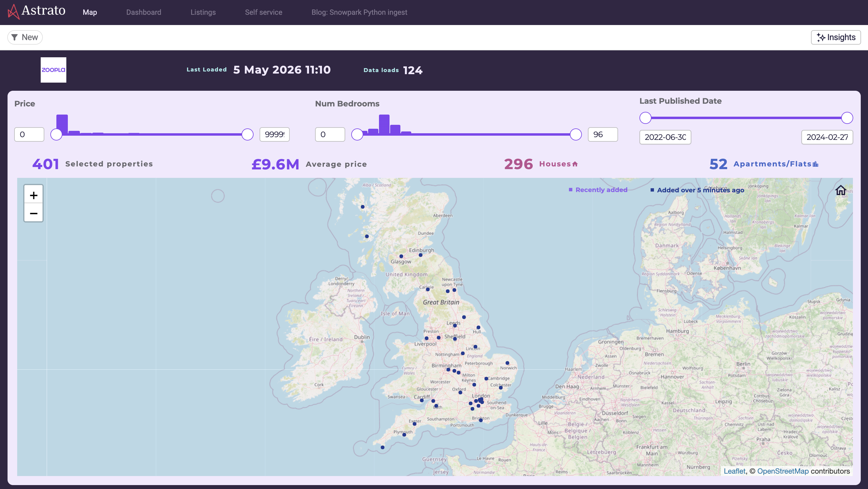The height and width of the screenshot is (489, 868).
Task: Open the OpenStreetMap attribution link
Action: click(x=783, y=471)
